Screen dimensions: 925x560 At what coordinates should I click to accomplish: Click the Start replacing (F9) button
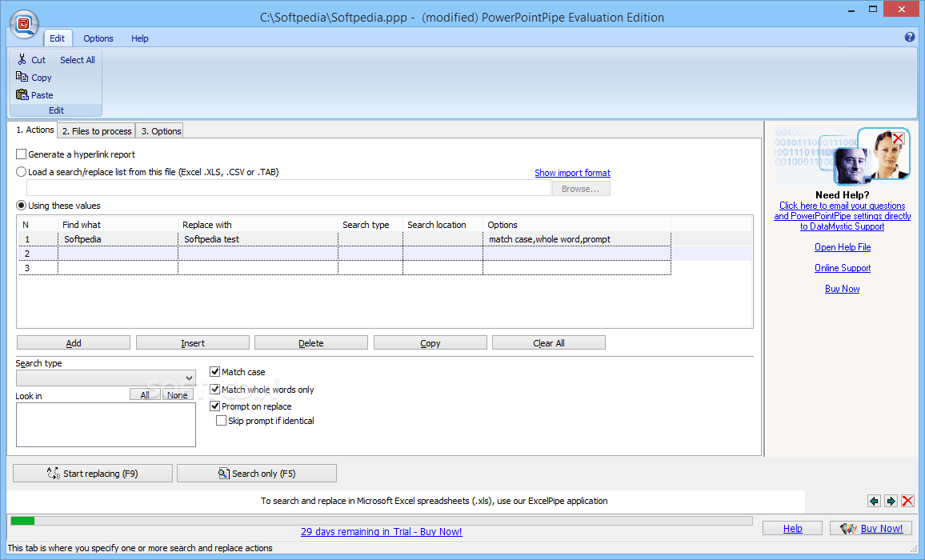pos(93,474)
